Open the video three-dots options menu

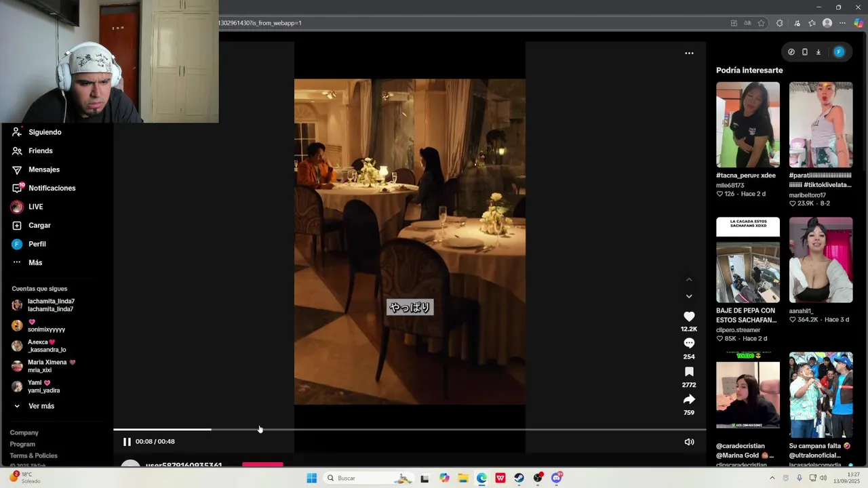click(x=689, y=53)
